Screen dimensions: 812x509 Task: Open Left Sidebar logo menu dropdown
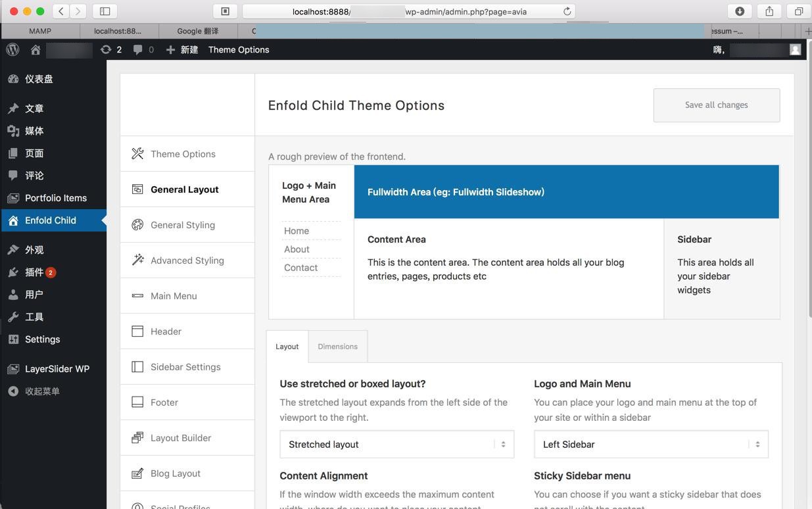[x=651, y=445]
